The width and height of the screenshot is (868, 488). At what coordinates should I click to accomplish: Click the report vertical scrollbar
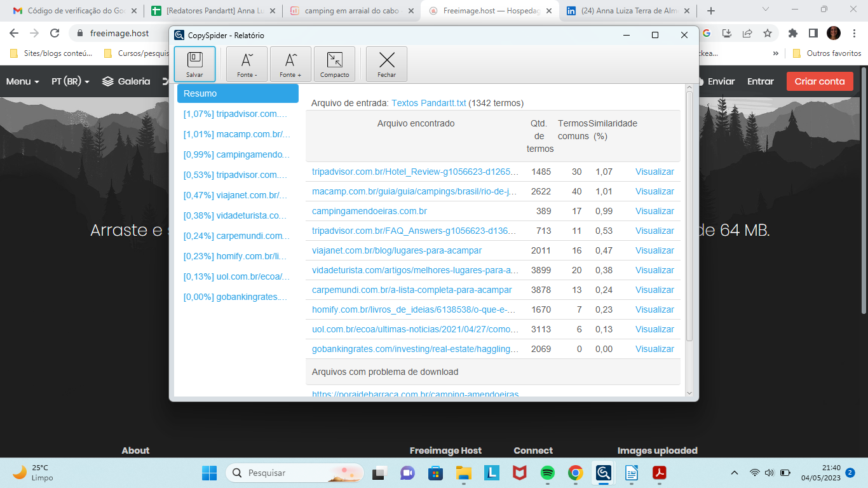pos(689,216)
